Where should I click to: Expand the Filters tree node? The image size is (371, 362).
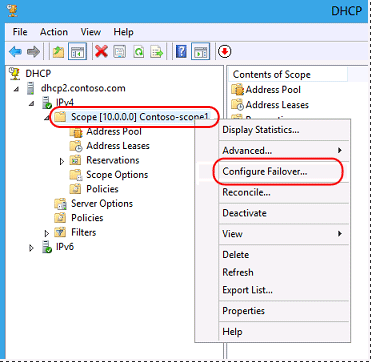47,233
